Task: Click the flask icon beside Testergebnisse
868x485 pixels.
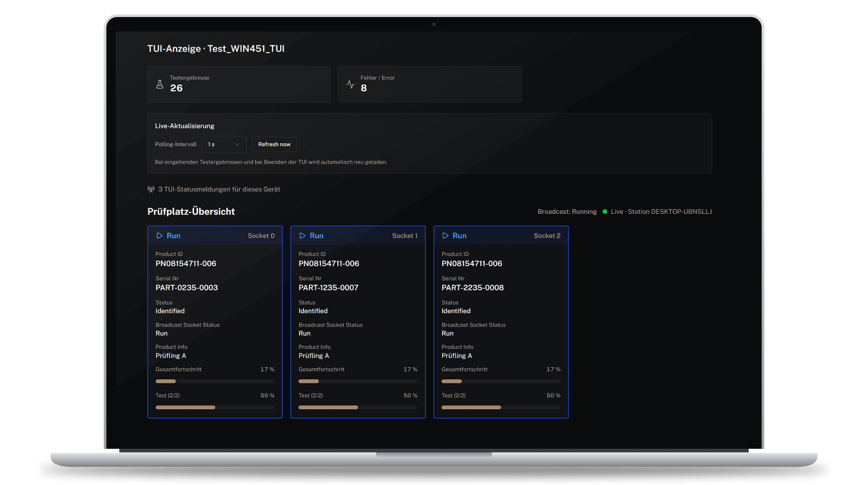Action: coord(160,84)
